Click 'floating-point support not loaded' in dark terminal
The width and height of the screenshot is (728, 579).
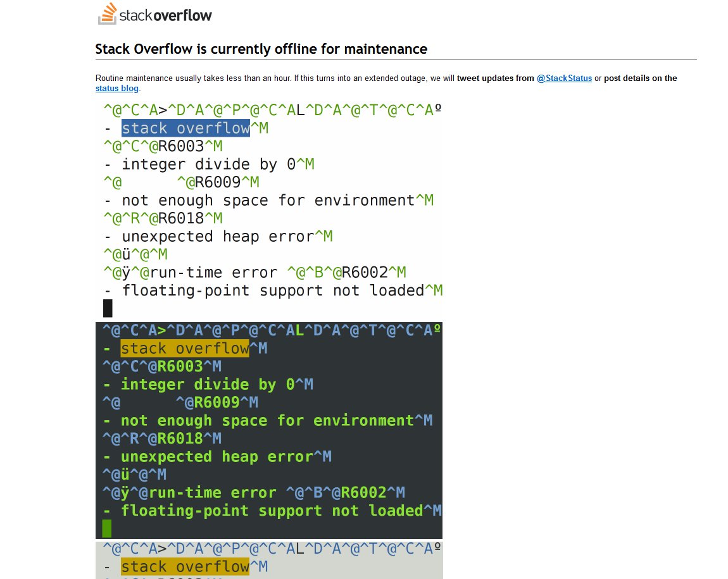click(x=272, y=511)
